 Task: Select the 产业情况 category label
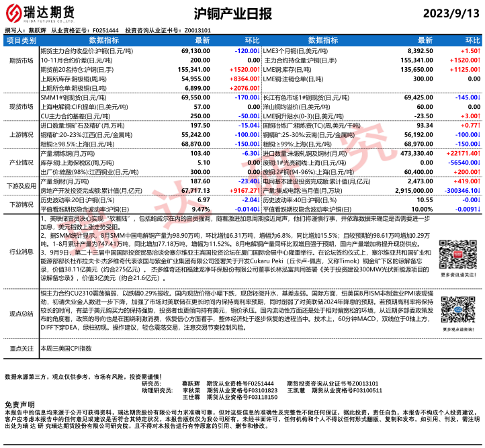pyautogui.click(x=21, y=163)
